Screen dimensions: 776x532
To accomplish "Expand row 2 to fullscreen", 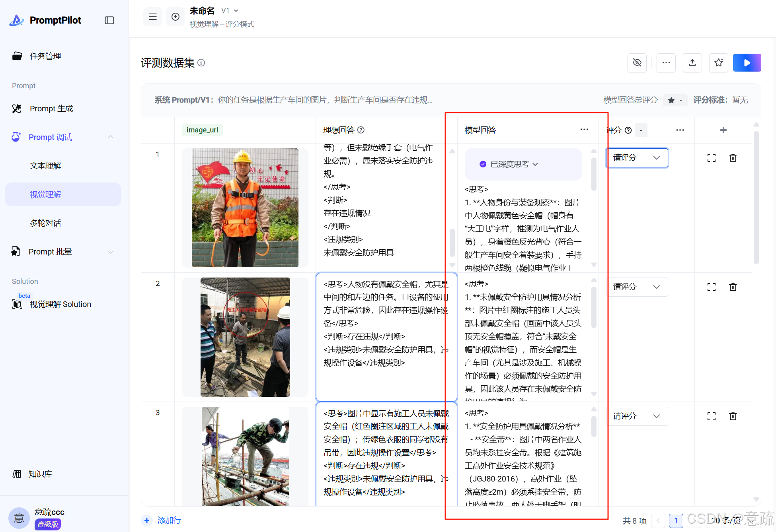I will point(712,287).
